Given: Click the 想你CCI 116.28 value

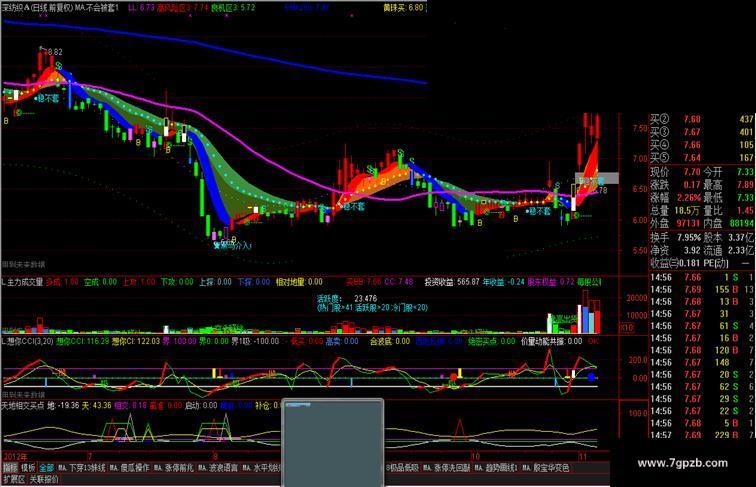Looking at the screenshot, I should tap(81, 341).
